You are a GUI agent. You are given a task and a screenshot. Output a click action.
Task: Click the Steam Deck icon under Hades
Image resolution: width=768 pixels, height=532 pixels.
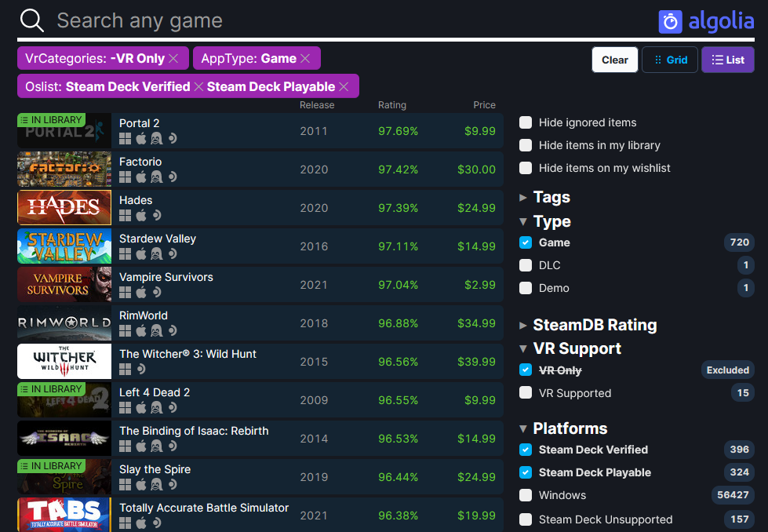(156, 216)
